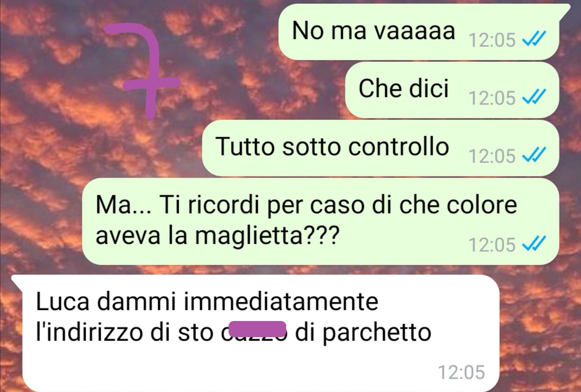581x392 pixels.
Task: Click the 12:05 timestamp on "No ma vaaaaa"
Action: click(x=492, y=40)
